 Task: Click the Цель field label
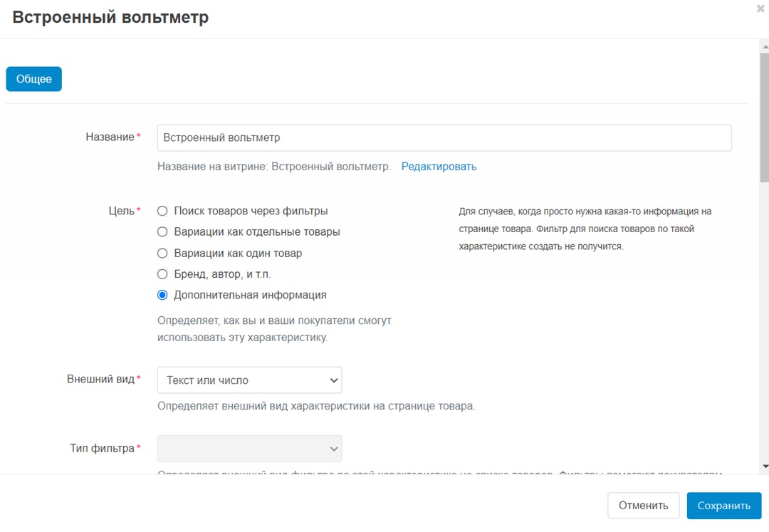pos(121,211)
